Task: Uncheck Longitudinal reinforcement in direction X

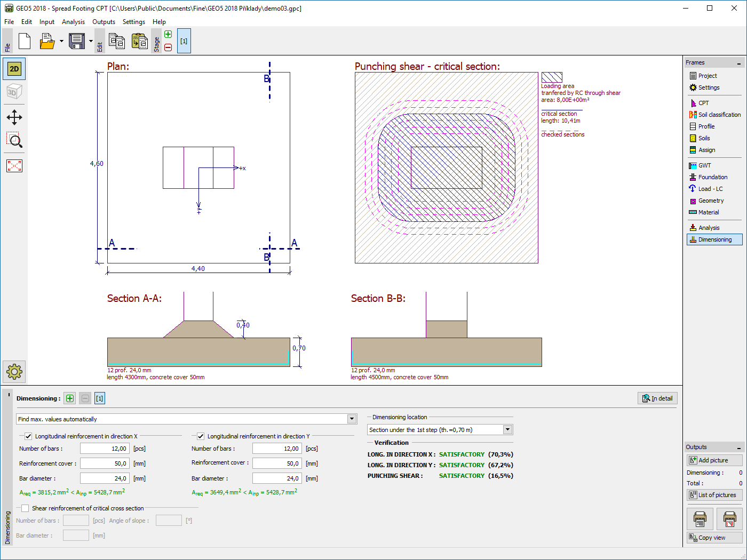Action: [x=28, y=436]
